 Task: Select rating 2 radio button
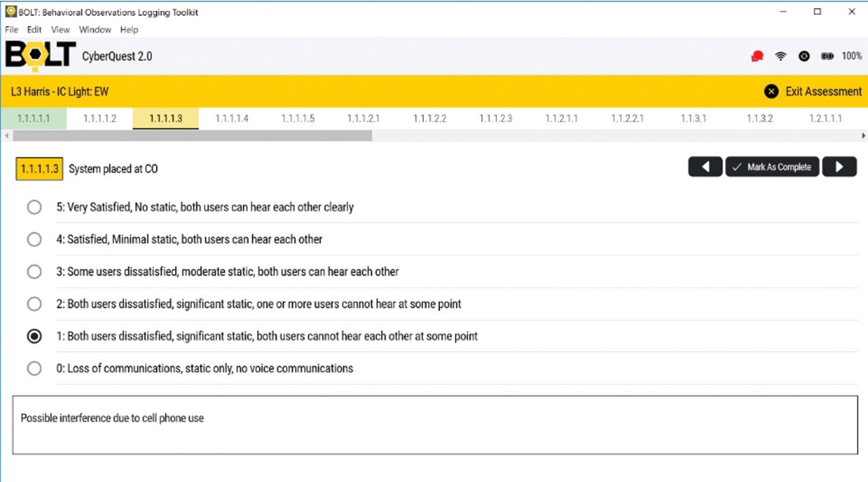point(34,304)
